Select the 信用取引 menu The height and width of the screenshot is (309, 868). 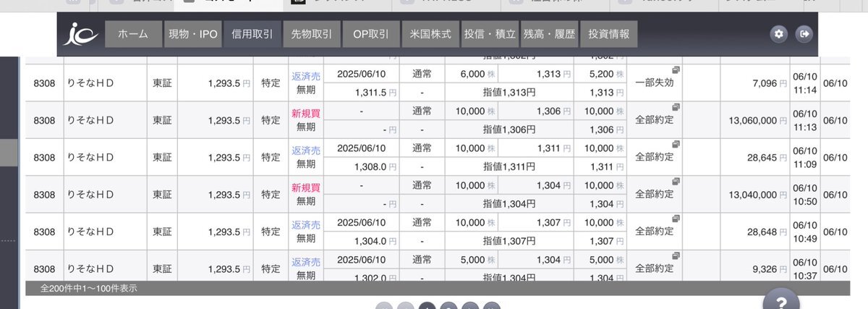pos(252,34)
